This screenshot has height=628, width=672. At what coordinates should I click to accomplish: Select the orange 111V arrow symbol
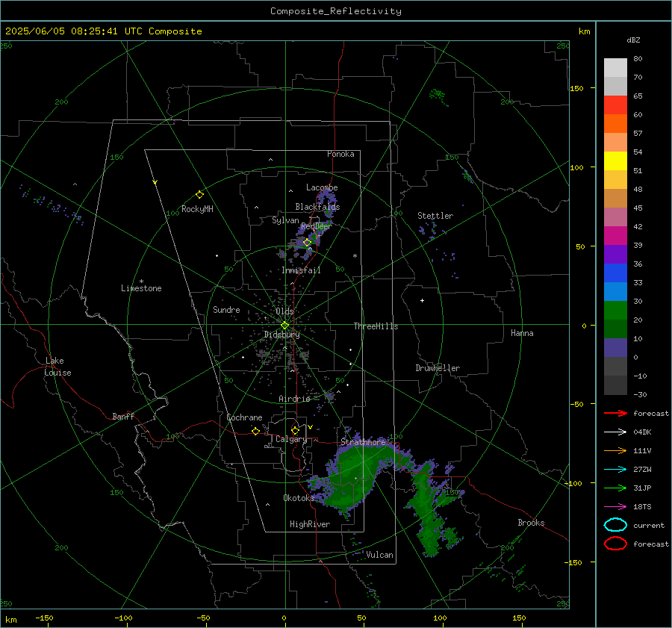(x=615, y=450)
